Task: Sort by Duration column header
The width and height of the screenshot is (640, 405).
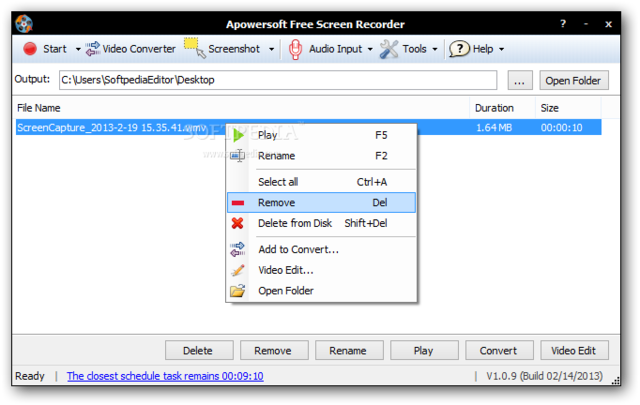Action: click(x=502, y=108)
